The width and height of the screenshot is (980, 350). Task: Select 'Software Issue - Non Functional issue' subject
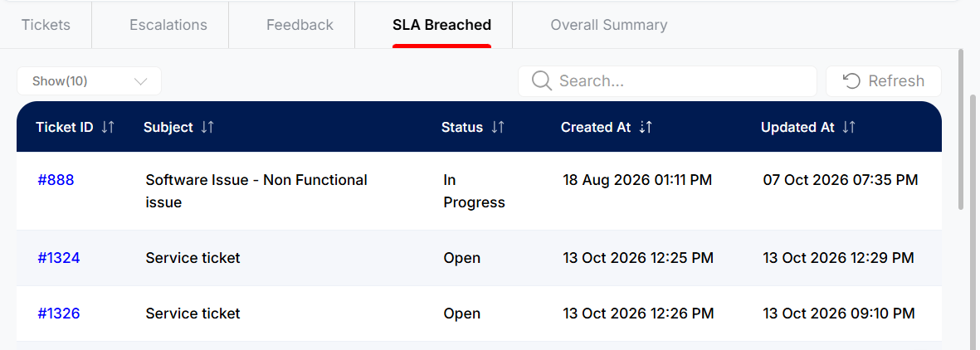pos(256,192)
